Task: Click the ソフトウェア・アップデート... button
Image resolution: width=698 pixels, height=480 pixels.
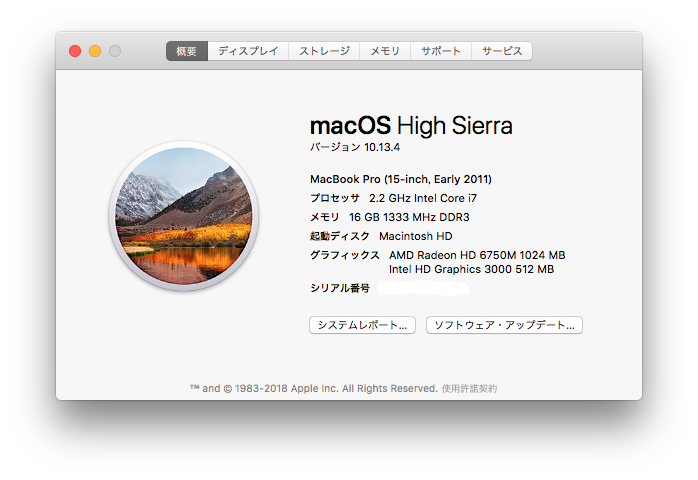Action: pos(504,325)
